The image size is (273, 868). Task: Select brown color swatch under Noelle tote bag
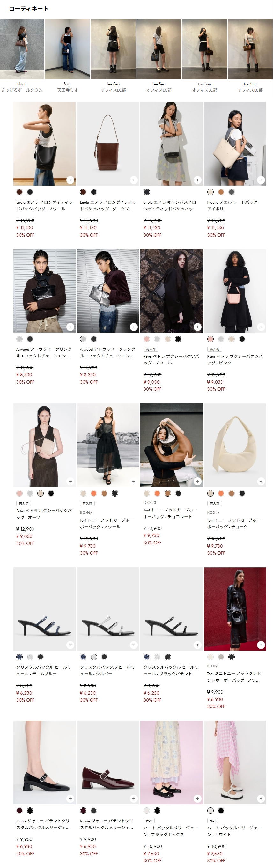tap(221, 192)
